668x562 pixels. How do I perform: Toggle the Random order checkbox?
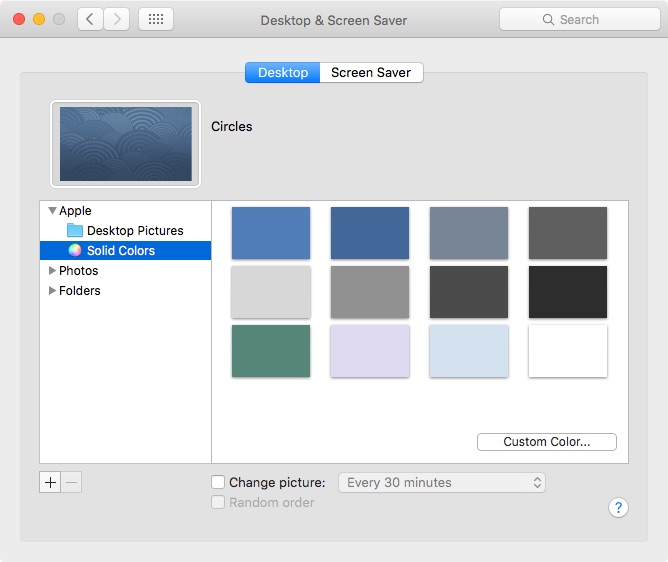coord(218,502)
